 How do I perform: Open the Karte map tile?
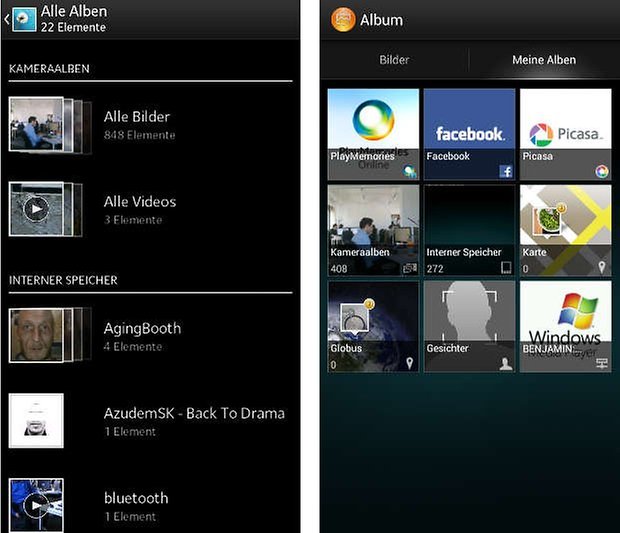pyautogui.click(x=565, y=231)
